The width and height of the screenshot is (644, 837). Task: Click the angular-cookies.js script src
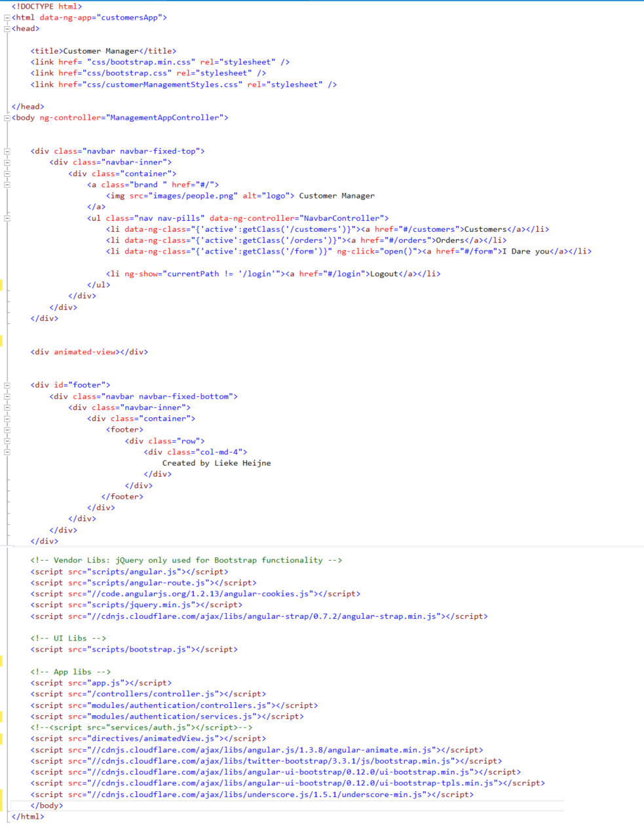[x=200, y=594]
